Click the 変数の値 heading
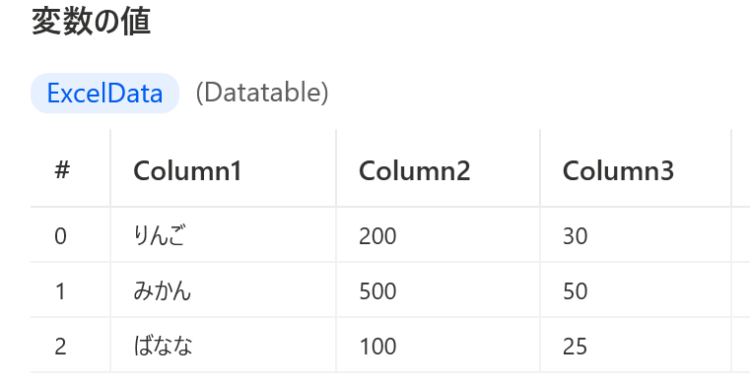The height and width of the screenshot is (383, 750). pyautogui.click(x=91, y=22)
